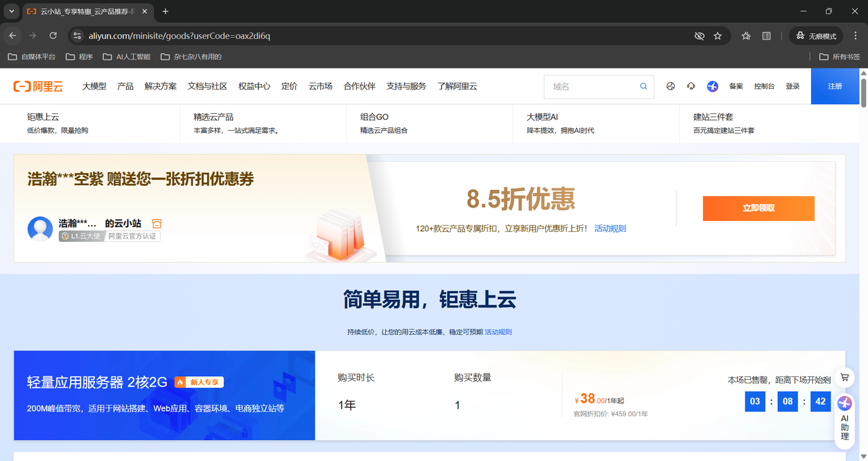This screenshot has height=461, width=868.
Task: Open the 程序 bookmark folder
Action: click(x=79, y=57)
